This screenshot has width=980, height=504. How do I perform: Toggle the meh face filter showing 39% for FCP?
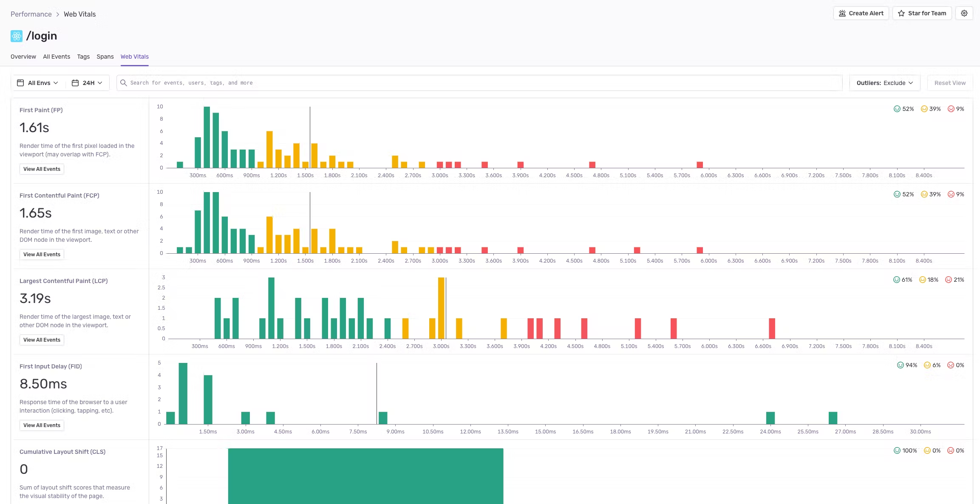point(924,194)
